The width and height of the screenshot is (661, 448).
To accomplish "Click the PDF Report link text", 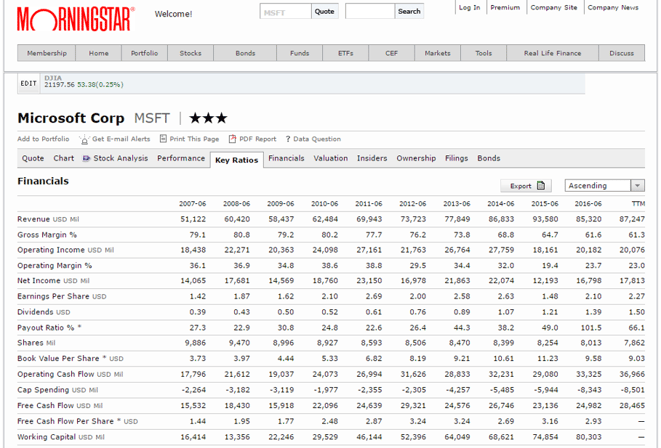I will pos(258,139).
